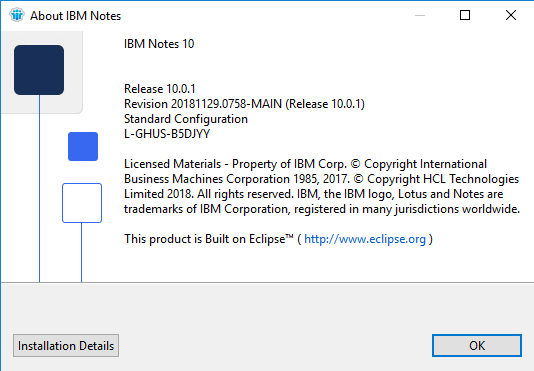534x371 pixels.
Task: Click the "Standard Configuration" text
Action: (186, 119)
